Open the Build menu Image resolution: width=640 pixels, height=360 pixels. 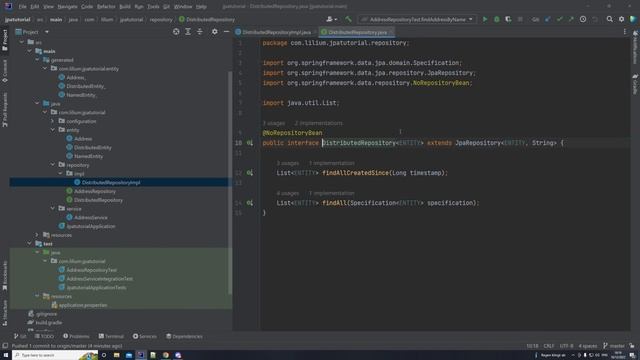pyautogui.click(x=125, y=7)
